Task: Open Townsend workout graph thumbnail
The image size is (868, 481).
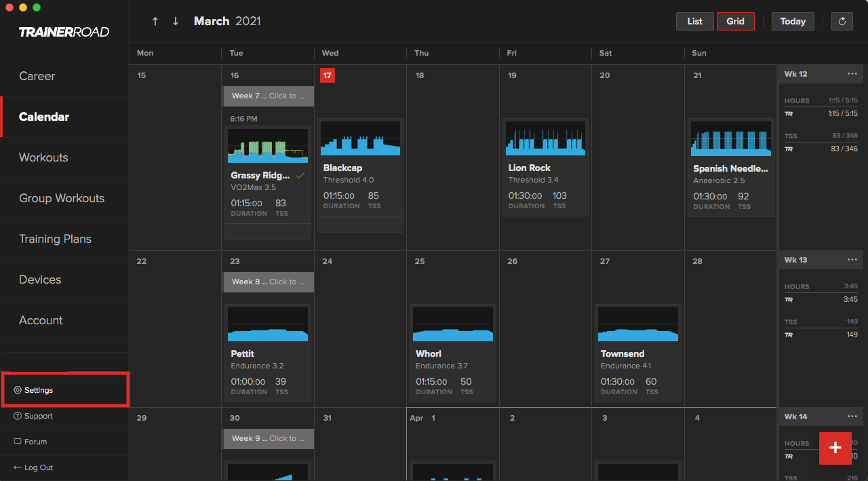Action: click(x=637, y=324)
